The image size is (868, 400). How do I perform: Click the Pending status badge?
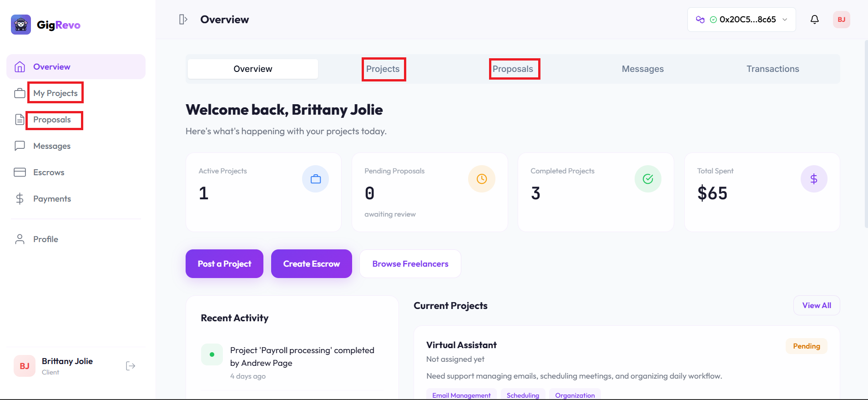coord(807,346)
